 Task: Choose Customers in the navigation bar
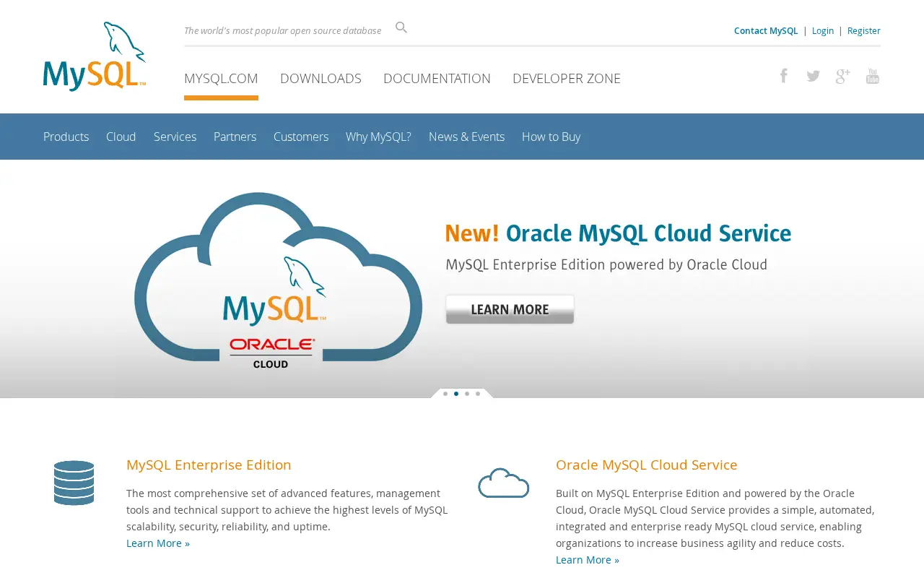301,137
